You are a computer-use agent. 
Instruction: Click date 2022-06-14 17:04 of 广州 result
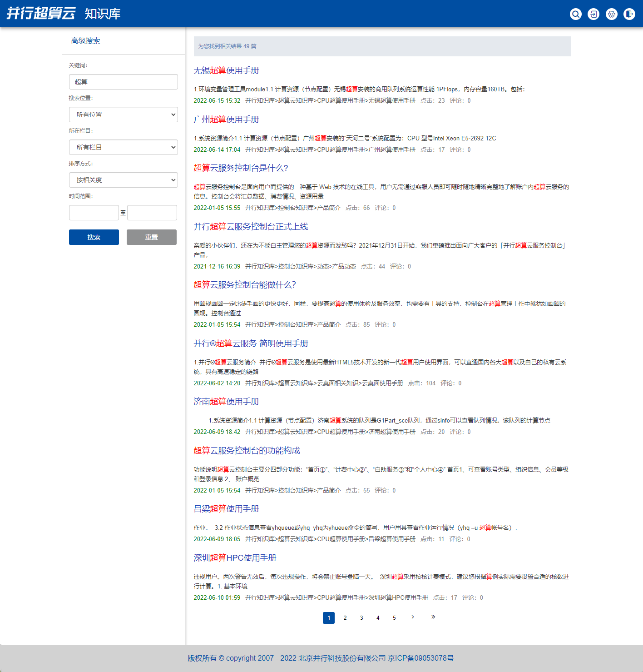(217, 150)
